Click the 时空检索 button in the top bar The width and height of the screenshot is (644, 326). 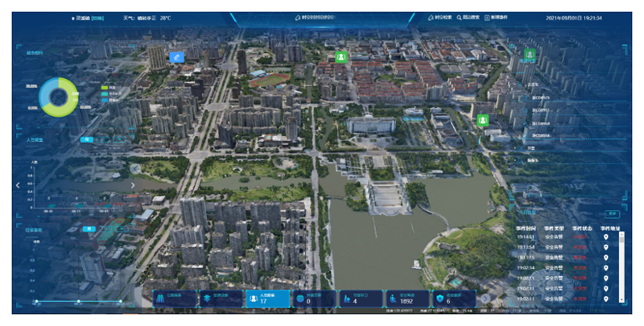point(440,18)
